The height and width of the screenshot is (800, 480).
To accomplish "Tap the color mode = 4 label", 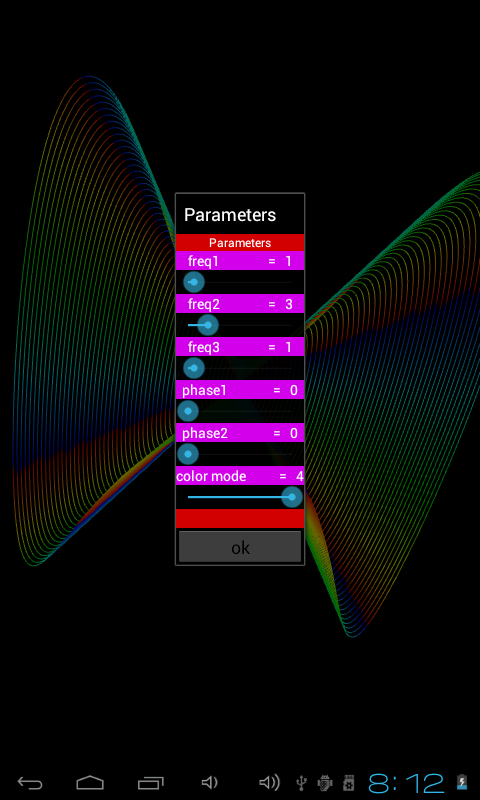I will click(240, 476).
